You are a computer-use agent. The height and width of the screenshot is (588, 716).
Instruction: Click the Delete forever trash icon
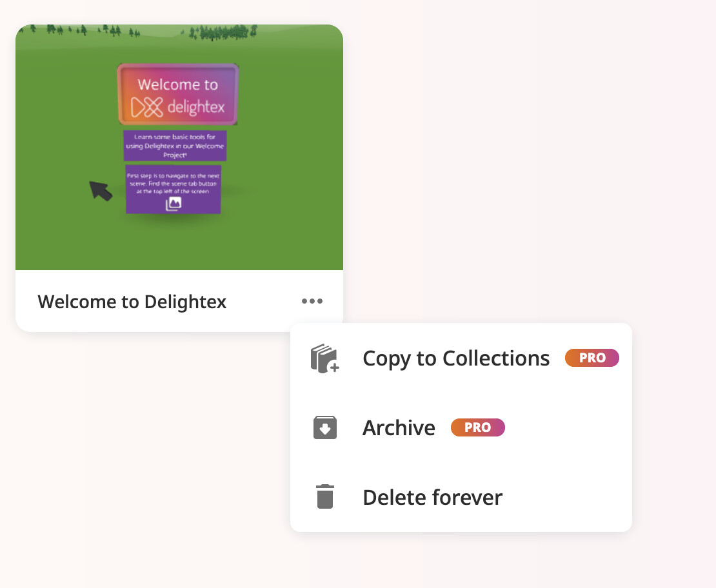click(324, 496)
